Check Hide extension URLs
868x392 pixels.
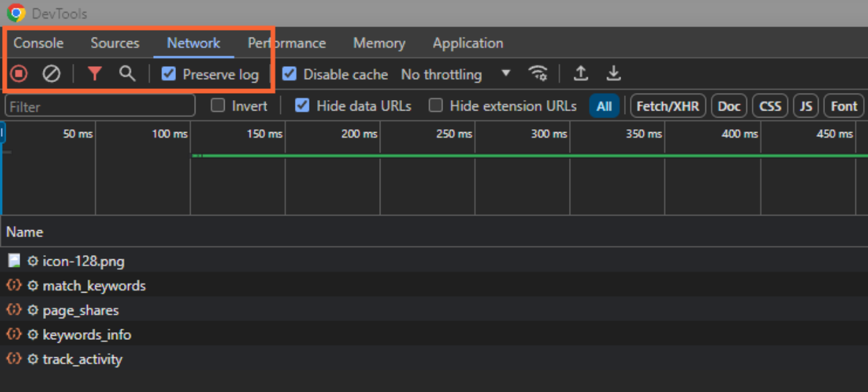(435, 106)
